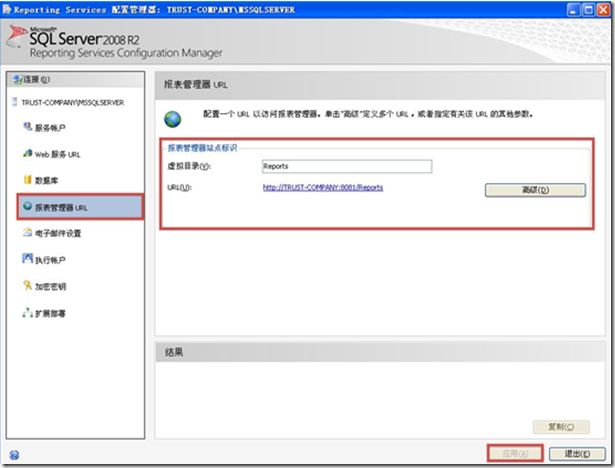Click the 电子邮件设置 email icon
The height and width of the screenshot is (468, 615).
[27, 232]
